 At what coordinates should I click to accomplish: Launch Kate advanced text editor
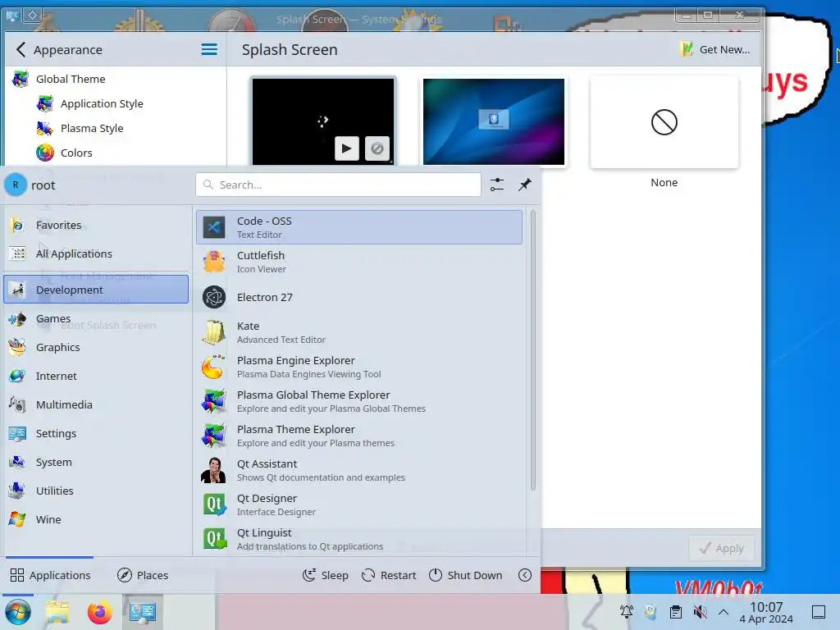pyautogui.click(x=359, y=332)
